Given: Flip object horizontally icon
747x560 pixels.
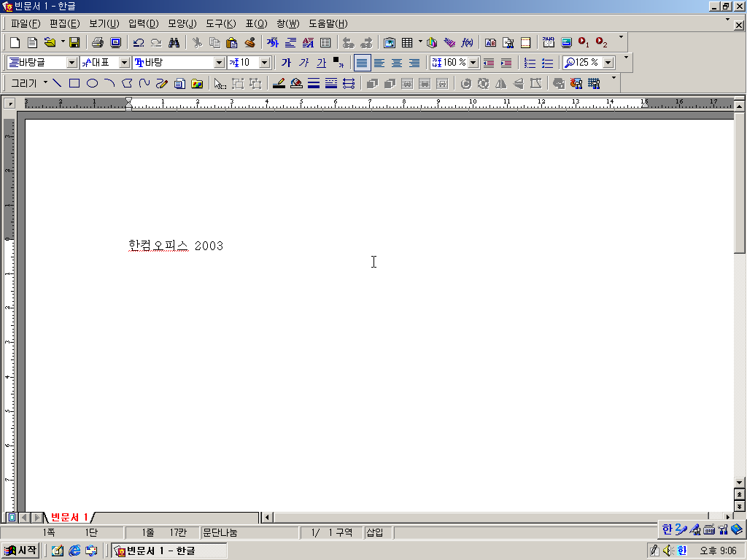Looking at the screenshot, I should pyautogui.click(x=500, y=84).
